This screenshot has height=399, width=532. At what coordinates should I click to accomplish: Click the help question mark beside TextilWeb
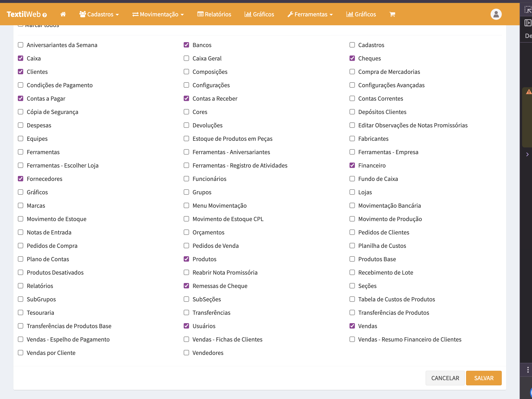(45, 15)
